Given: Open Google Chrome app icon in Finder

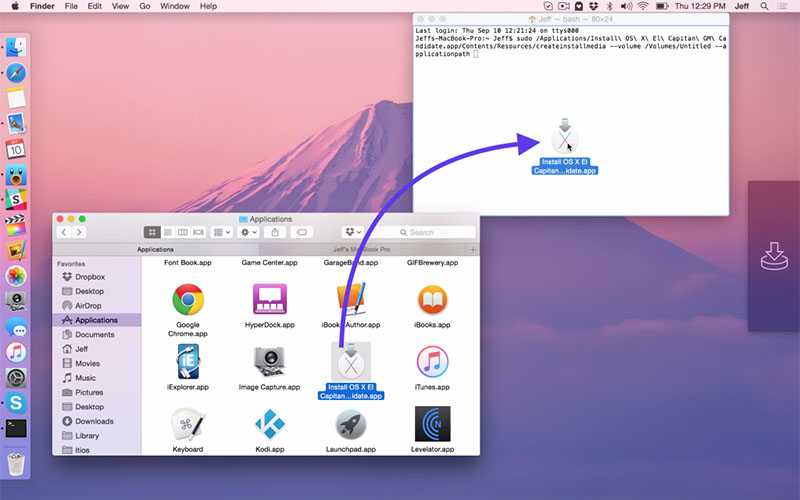Looking at the screenshot, I should pos(188,299).
